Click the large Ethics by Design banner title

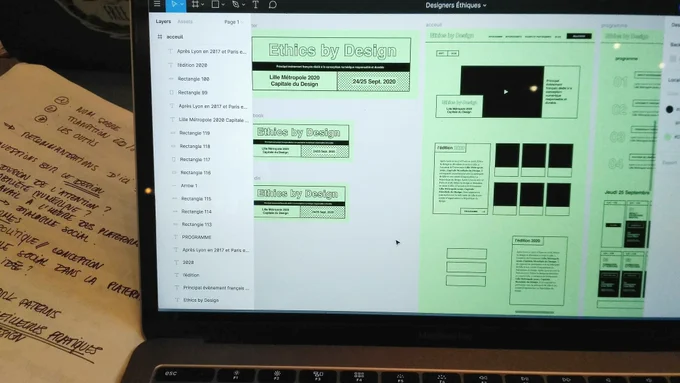[x=332, y=50]
